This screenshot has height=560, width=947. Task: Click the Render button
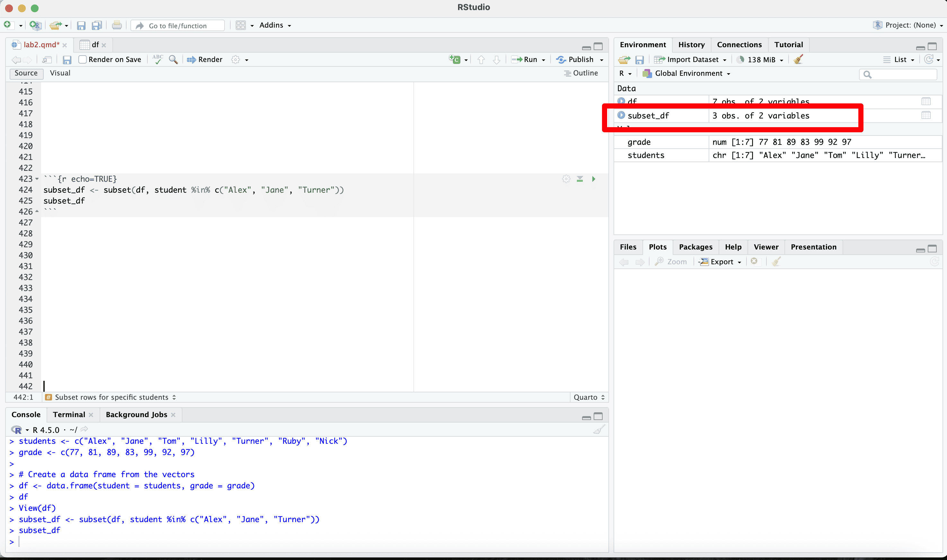click(205, 59)
